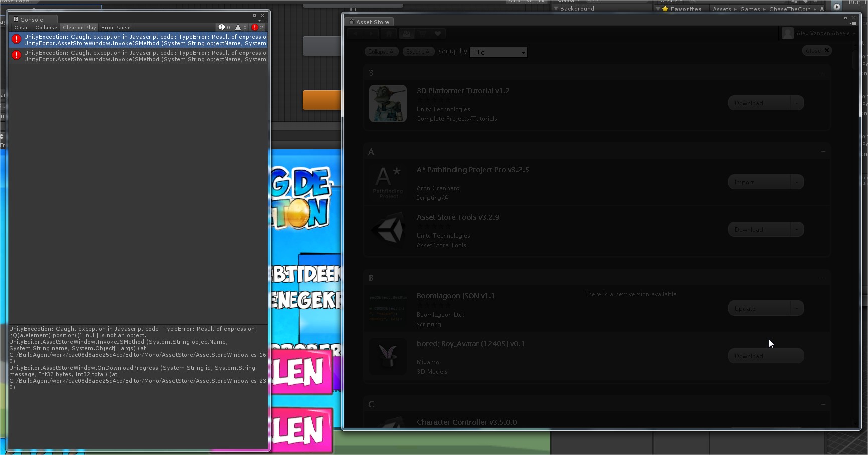Open dropdown arrow beside 3D Platformer Download
Viewport: 868px width, 455px height.
[797, 103]
